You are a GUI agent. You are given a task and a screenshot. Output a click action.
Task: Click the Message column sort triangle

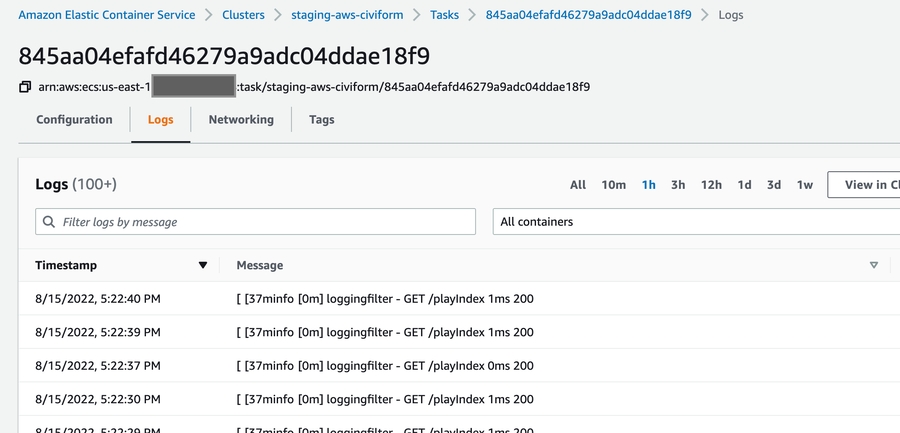click(x=873, y=266)
